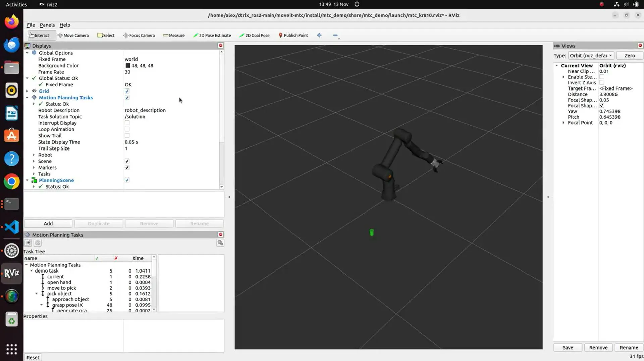Choose the Select tool

tap(106, 35)
